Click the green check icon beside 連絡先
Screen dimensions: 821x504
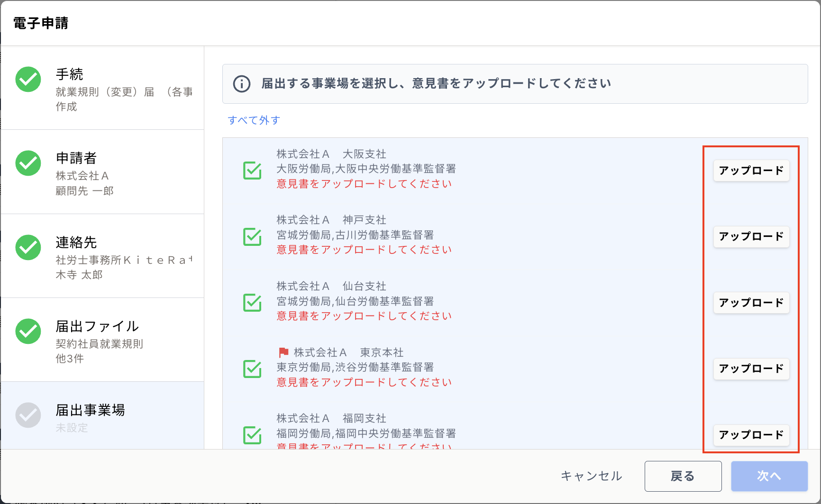[x=28, y=247]
